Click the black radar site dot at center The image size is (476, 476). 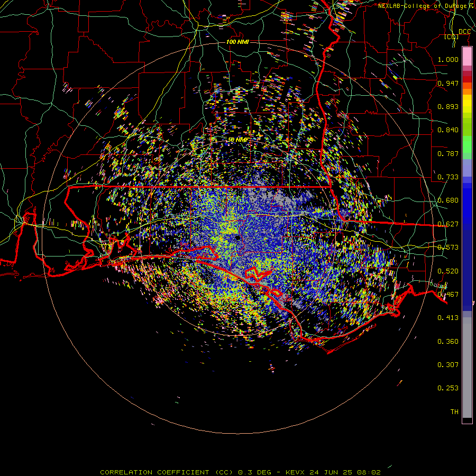point(237,237)
